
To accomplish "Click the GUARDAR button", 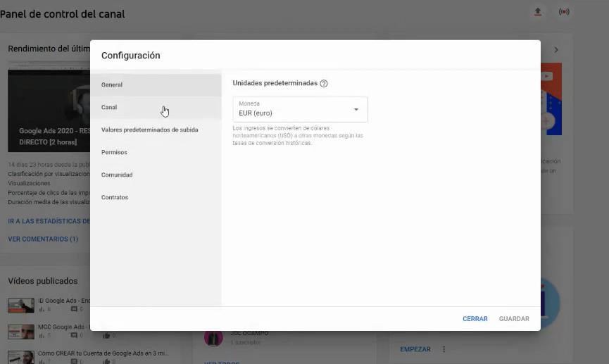I will click(514, 318).
